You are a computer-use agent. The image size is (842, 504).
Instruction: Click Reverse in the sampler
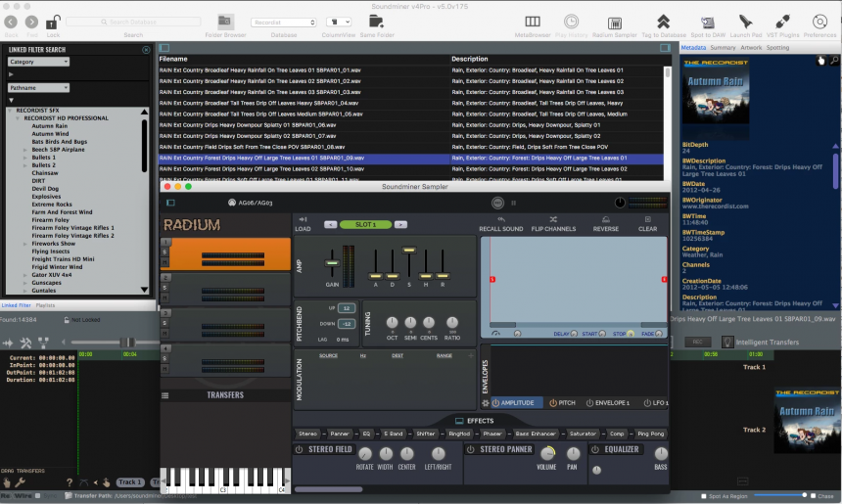(606, 224)
